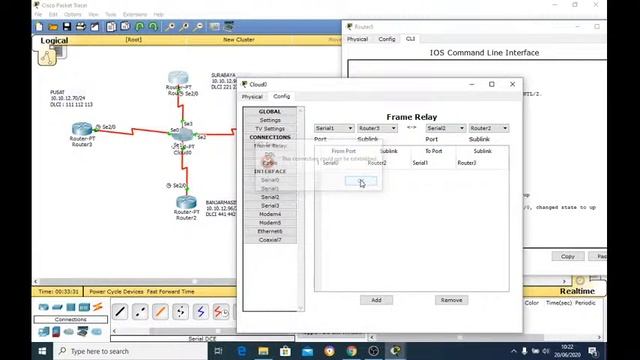Image resolution: width=640 pixels, height=360 pixels.
Task: Select the Router3 device on canvas
Action: 82,129
